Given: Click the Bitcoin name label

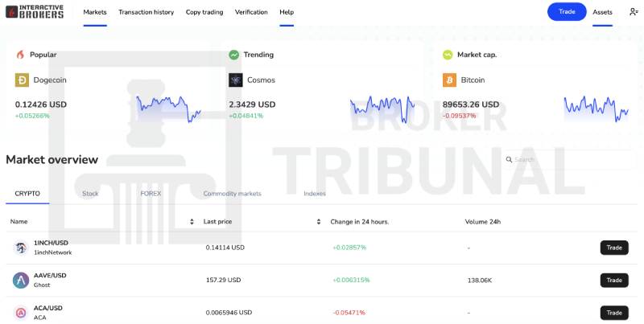Looking at the screenshot, I should [x=473, y=80].
